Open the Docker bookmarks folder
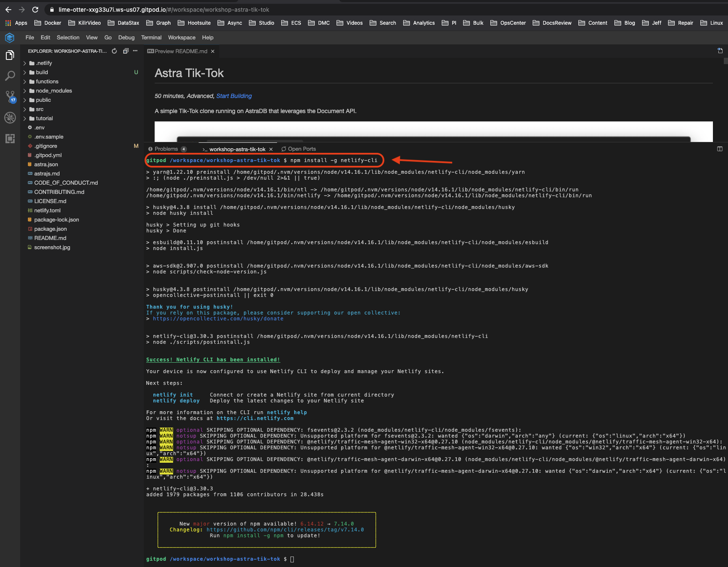728x567 pixels. (48, 23)
